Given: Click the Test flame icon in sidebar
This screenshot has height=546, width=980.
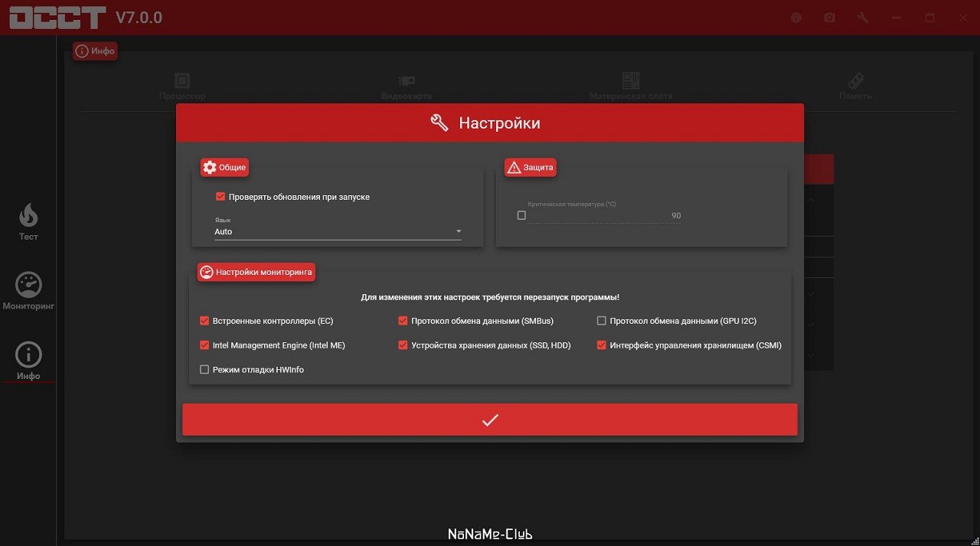Looking at the screenshot, I should [28, 216].
